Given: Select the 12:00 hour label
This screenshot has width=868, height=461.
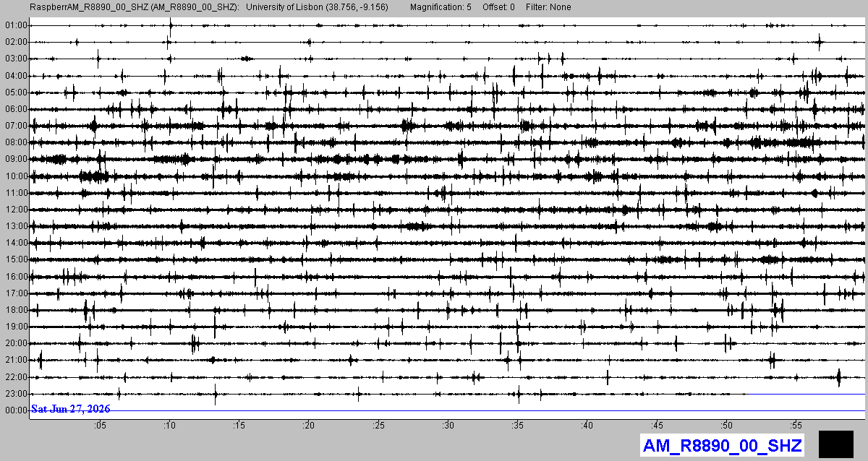Looking at the screenshot, I should 15,210.
